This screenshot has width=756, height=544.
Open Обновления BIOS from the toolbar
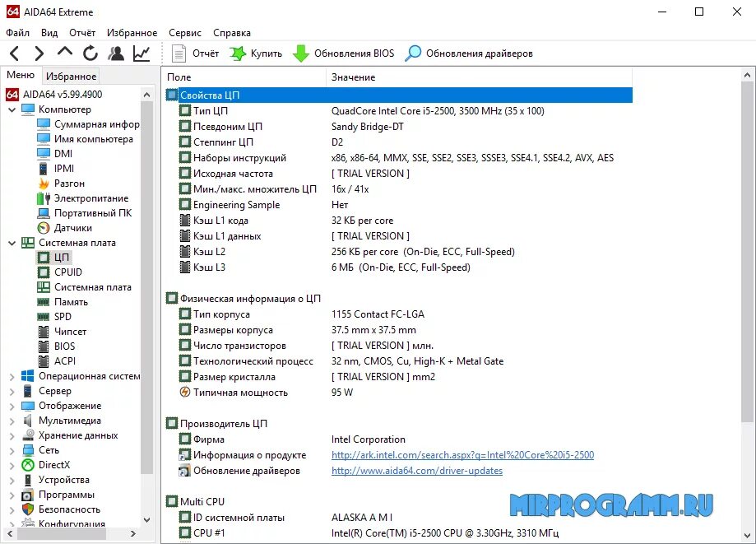coord(343,53)
